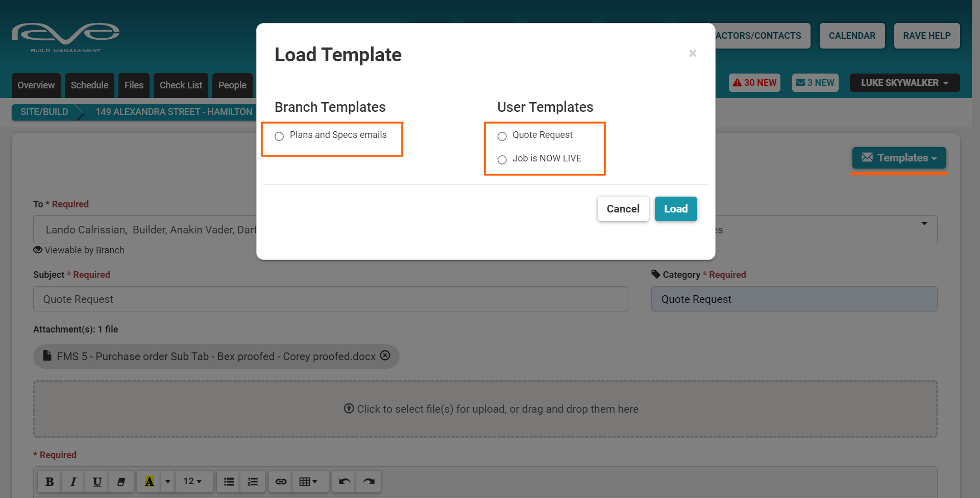
Task: Insert a numbered list
Action: click(x=253, y=482)
